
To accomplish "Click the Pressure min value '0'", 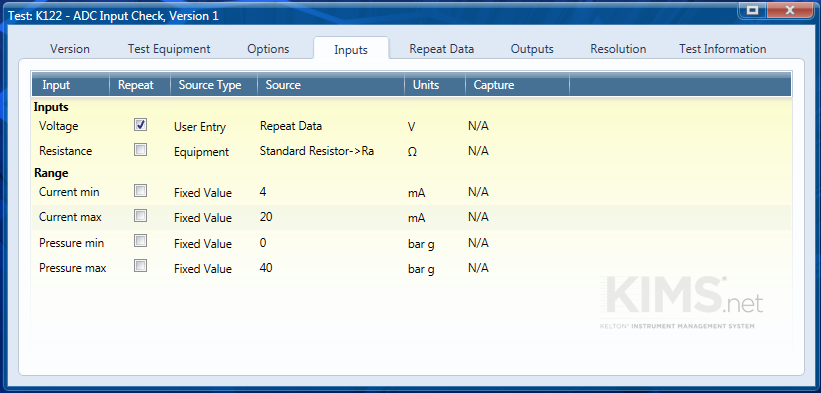I will 263,243.
